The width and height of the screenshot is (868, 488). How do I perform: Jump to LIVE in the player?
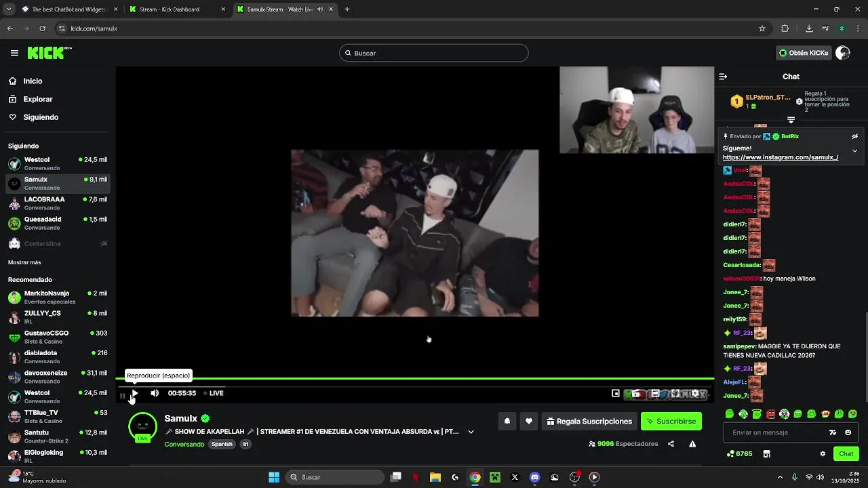(214, 393)
